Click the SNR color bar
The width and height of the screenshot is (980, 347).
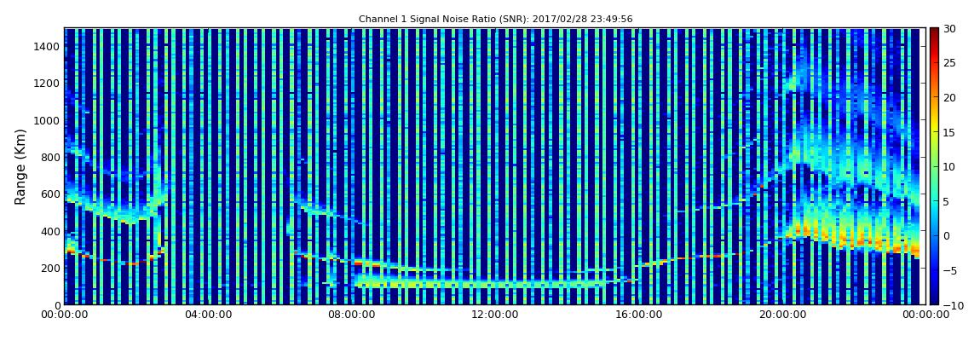pos(934,166)
